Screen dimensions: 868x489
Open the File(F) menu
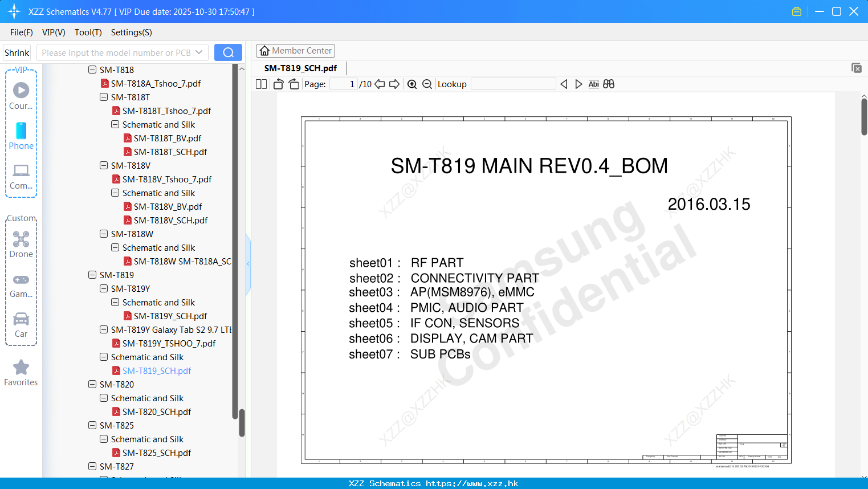point(22,32)
